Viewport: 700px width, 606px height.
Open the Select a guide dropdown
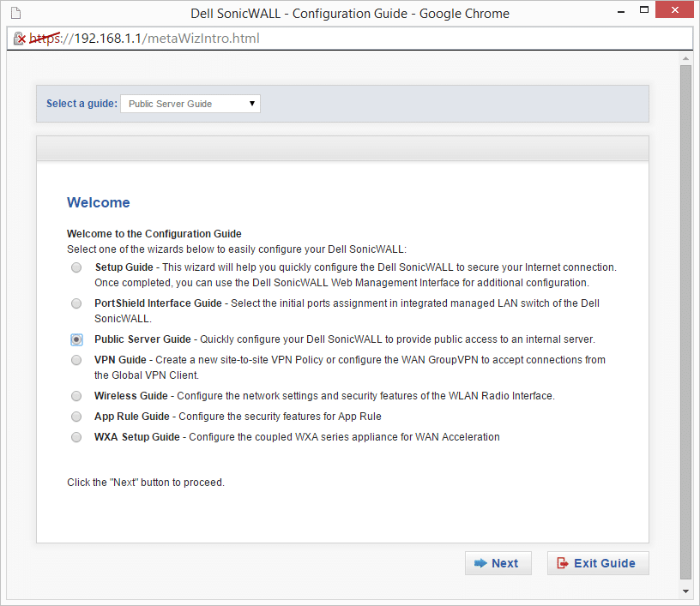pos(190,104)
